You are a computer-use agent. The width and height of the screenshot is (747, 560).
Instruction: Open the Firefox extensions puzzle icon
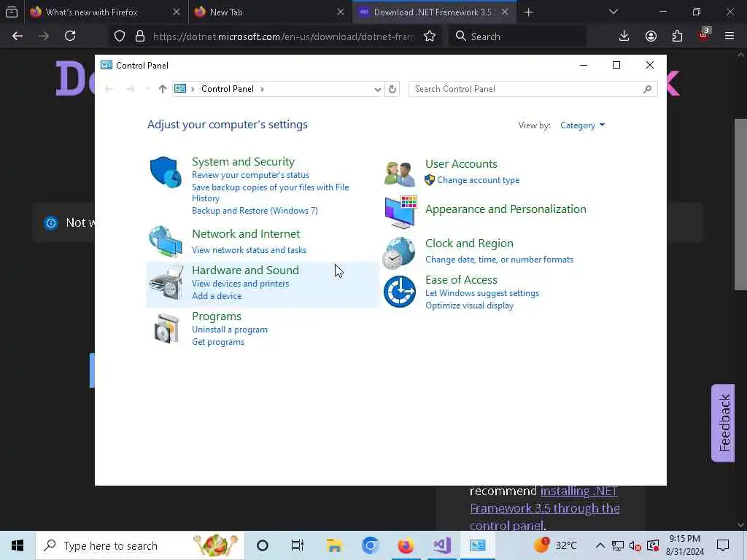677,36
